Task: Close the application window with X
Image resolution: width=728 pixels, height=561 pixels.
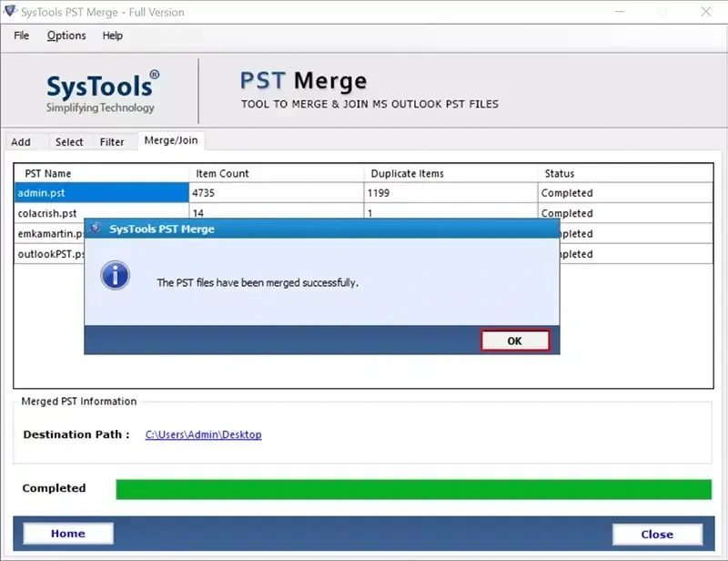Action: point(706,12)
